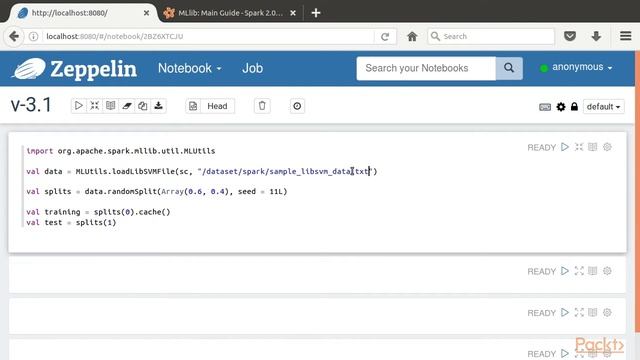Viewport: 640px width, 360px height.
Task: Toggle editor icon on third paragraph
Action: (579, 313)
